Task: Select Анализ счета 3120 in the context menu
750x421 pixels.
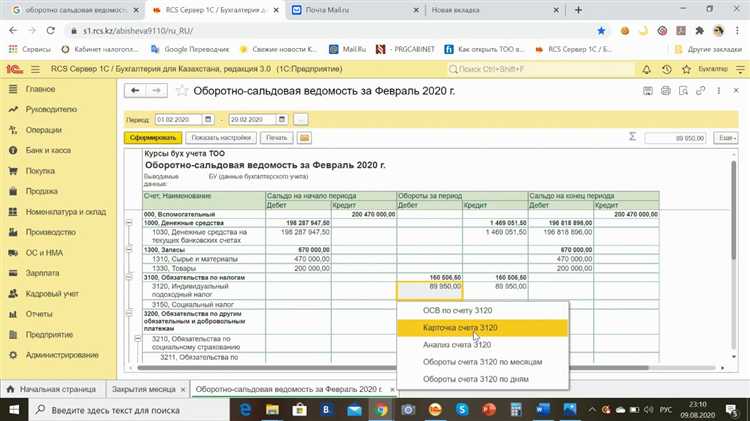Action: pos(483,345)
